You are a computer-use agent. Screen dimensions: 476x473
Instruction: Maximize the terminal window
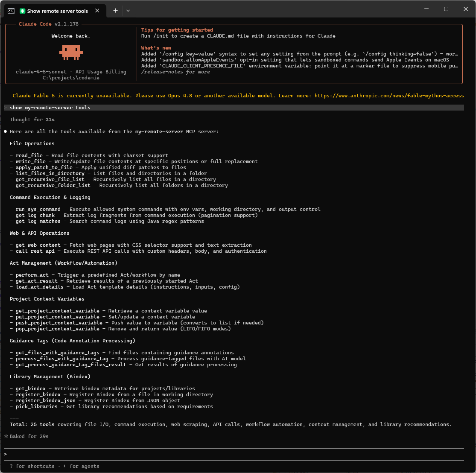pyautogui.click(x=446, y=9)
